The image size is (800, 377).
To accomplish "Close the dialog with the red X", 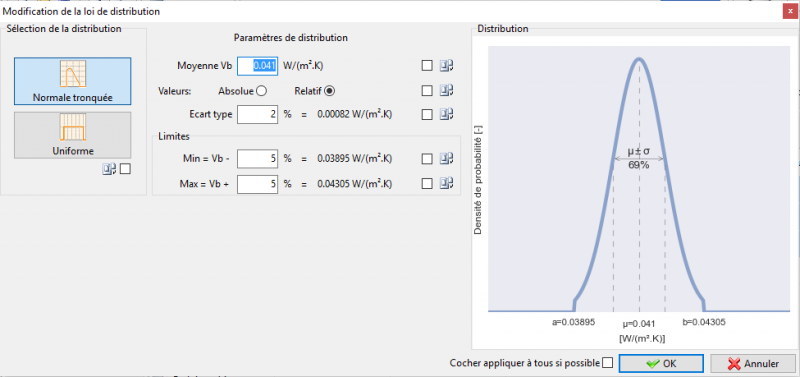I will click(790, 12).
